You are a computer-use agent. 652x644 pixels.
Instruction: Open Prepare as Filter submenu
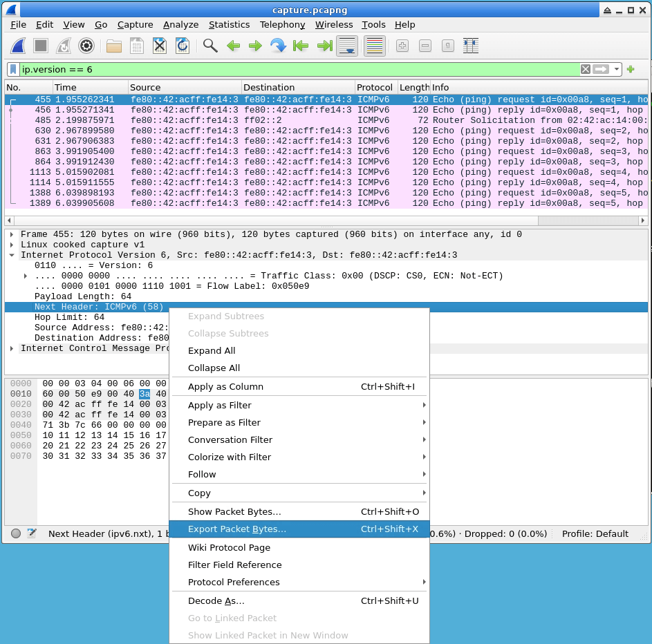[x=299, y=423]
